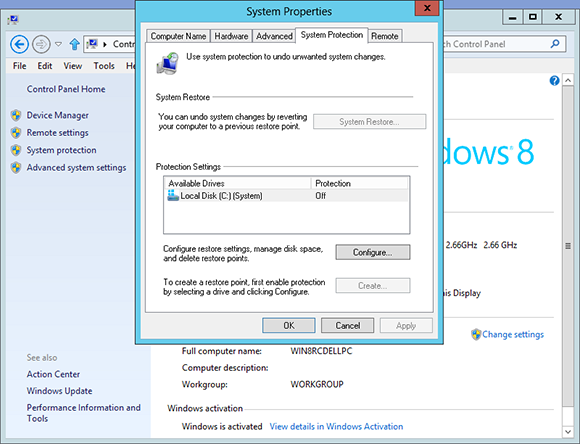Click the system protection monitor icon

[168, 63]
